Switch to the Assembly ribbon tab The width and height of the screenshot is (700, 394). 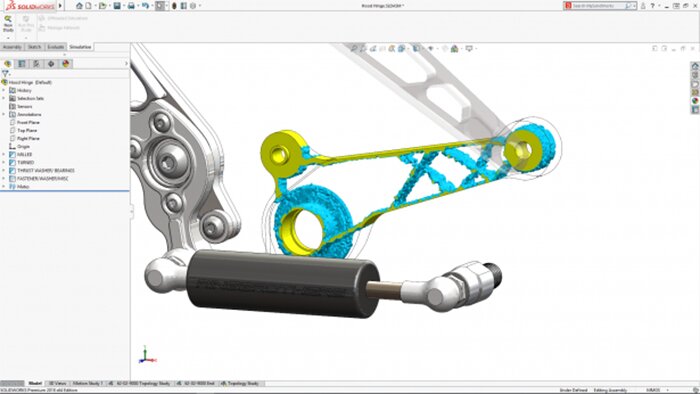(x=12, y=47)
